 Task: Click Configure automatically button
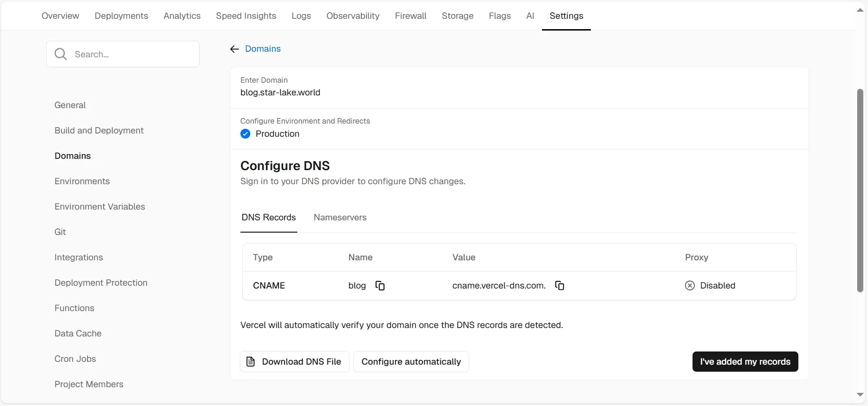point(411,361)
